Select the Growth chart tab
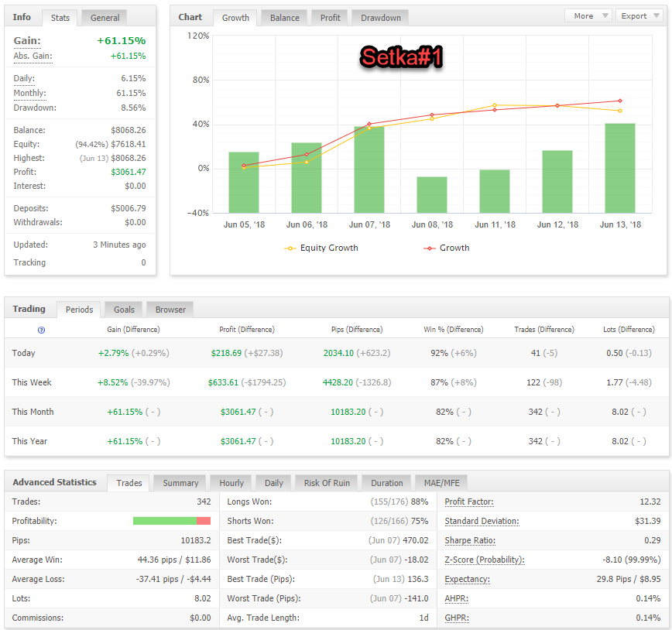The image size is (672, 630). pyautogui.click(x=235, y=18)
